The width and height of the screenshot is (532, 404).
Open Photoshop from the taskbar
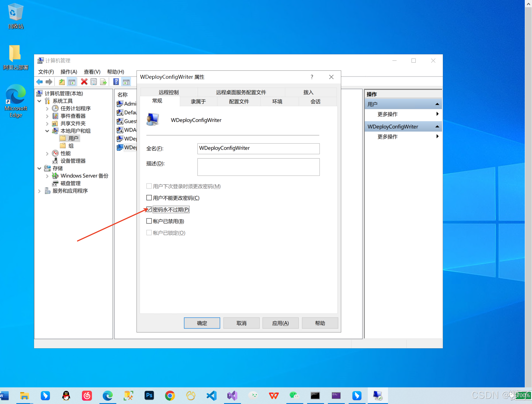click(149, 395)
